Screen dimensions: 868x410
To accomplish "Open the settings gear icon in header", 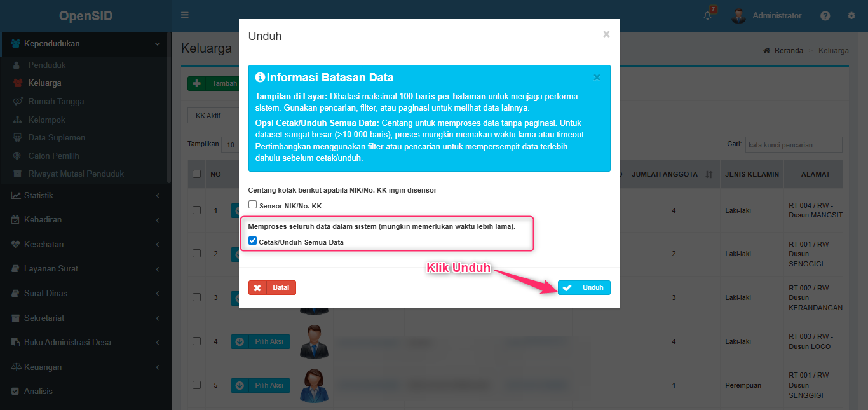I will (851, 16).
